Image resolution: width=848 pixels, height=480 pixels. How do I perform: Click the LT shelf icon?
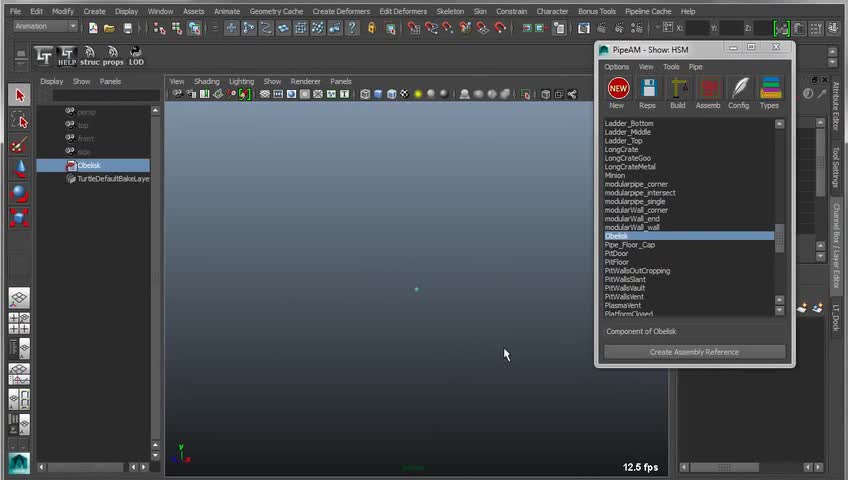coord(44,56)
